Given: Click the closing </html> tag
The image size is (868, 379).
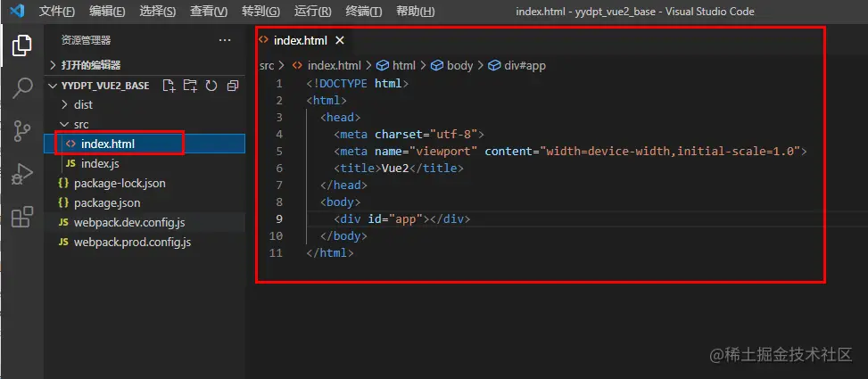Looking at the screenshot, I should pos(330,253).
